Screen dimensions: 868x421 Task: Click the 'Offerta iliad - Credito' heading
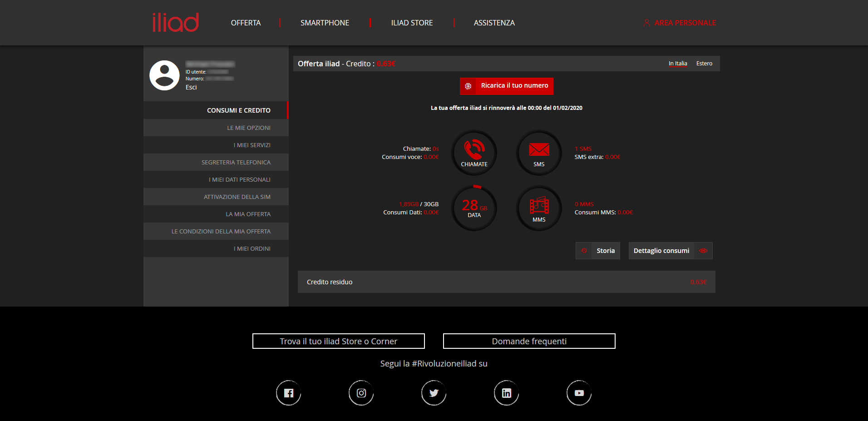pos(346,64)
